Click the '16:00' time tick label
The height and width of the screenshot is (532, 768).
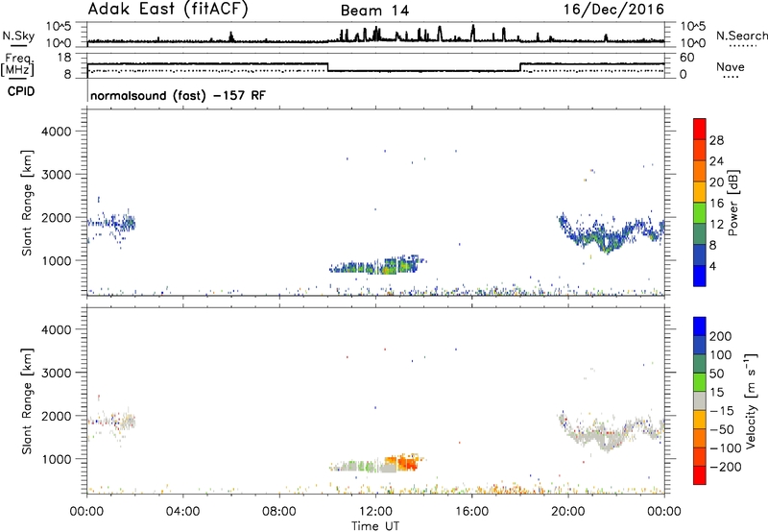[x=471, y=512]
